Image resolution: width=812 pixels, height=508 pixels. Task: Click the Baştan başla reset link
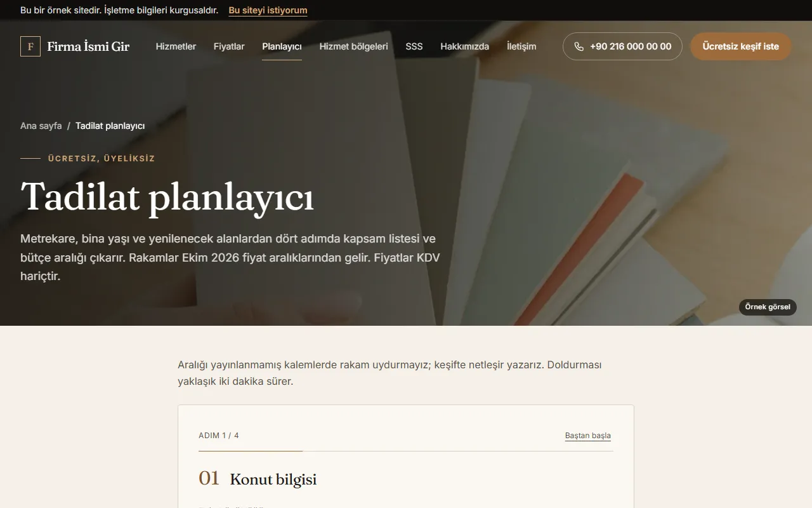[587, 436]
